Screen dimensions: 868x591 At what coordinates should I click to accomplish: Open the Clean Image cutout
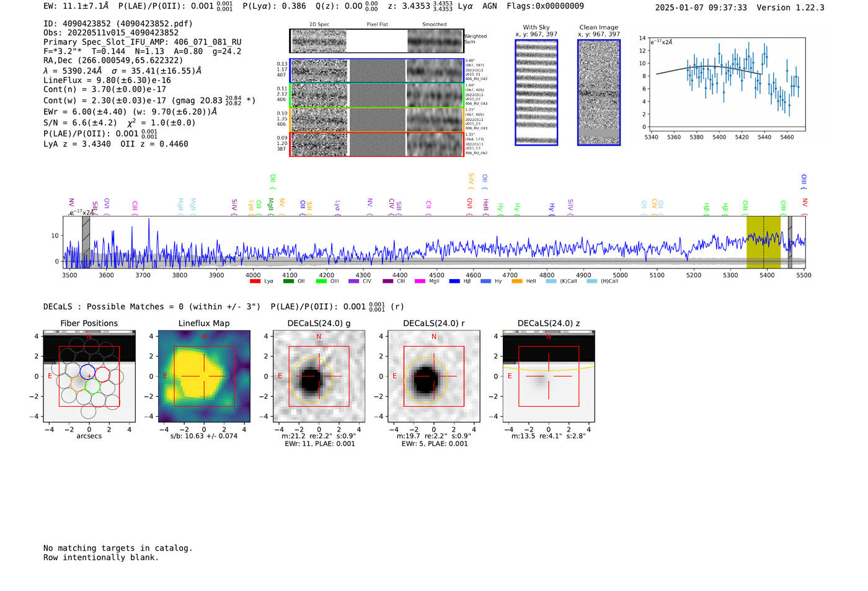tap(599, 92)
